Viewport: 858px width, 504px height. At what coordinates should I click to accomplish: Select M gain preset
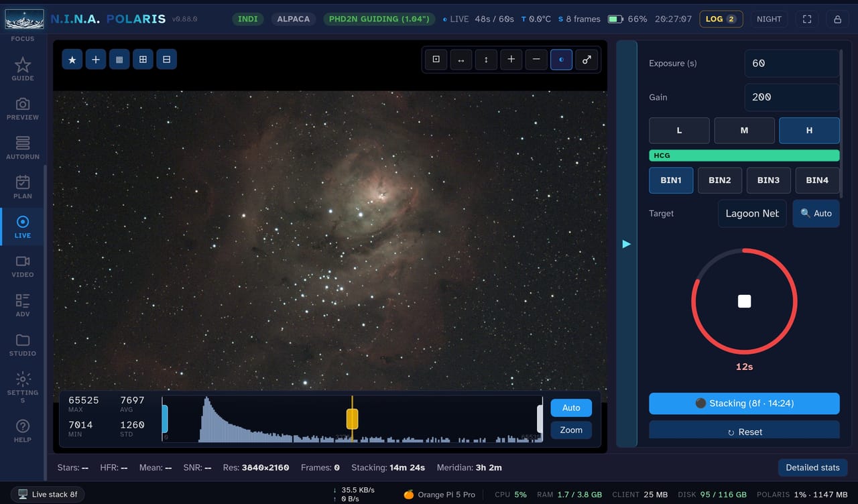coord(744,131)
